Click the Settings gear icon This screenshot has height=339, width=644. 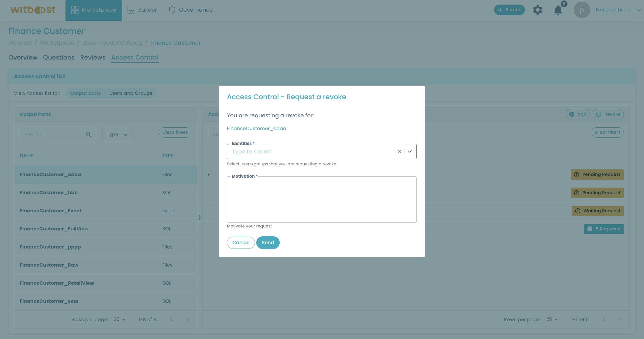(538, 9)
